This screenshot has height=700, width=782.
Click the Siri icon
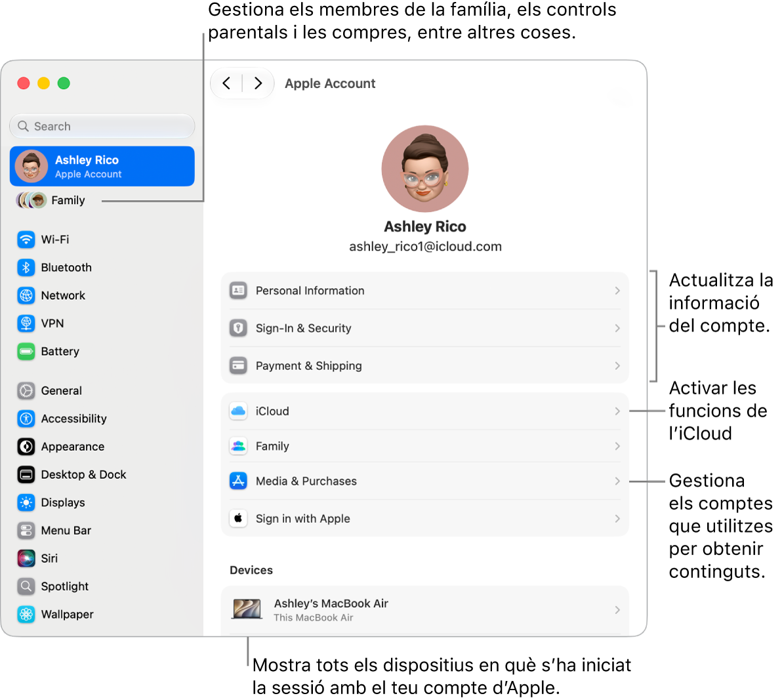pyautogui.click(x=26, y=558)
